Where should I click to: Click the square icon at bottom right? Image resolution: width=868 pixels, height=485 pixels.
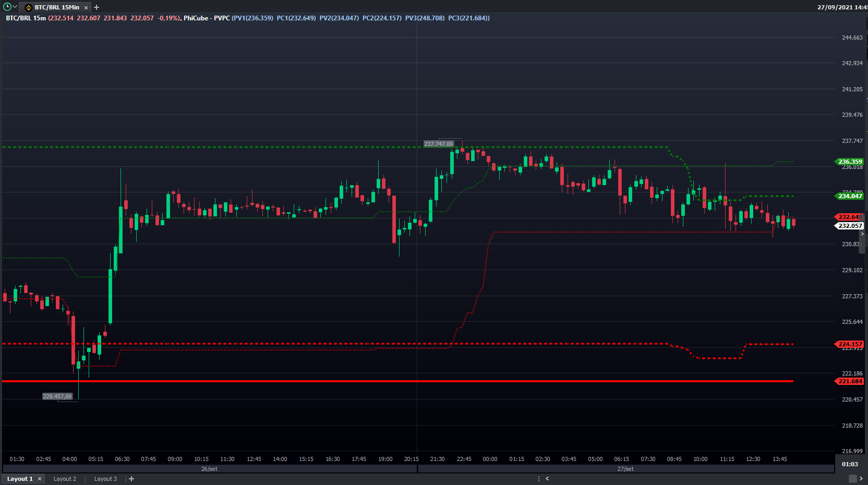click(x=853, y=479)
